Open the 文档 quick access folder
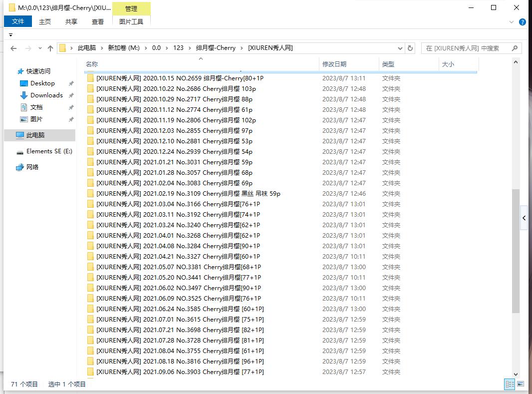Viewport: 532px width, 394px height. [36, 107]
